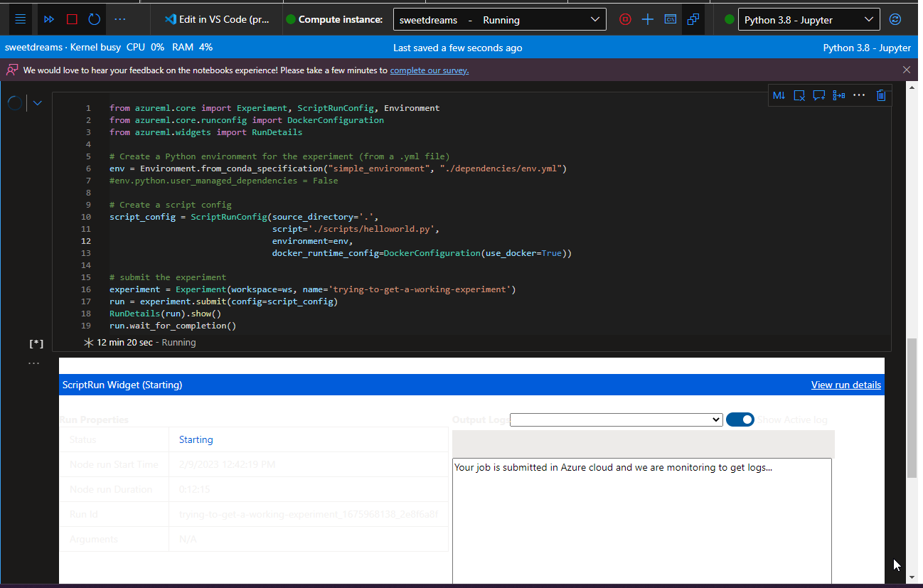This screenshot has width=923, height=588.
Task: Click the View run details link
Action: click(846, 385)
